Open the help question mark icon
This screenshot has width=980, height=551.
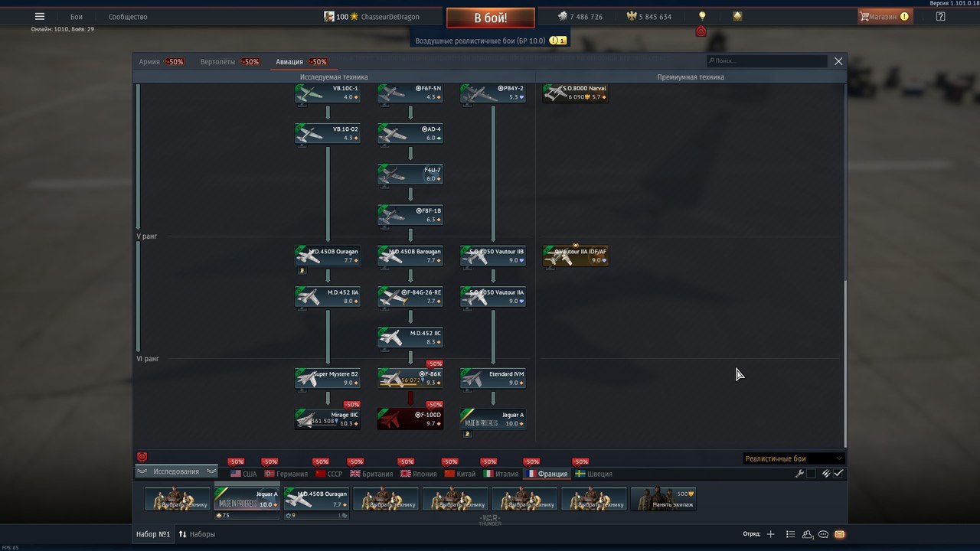tap(941, 16)
